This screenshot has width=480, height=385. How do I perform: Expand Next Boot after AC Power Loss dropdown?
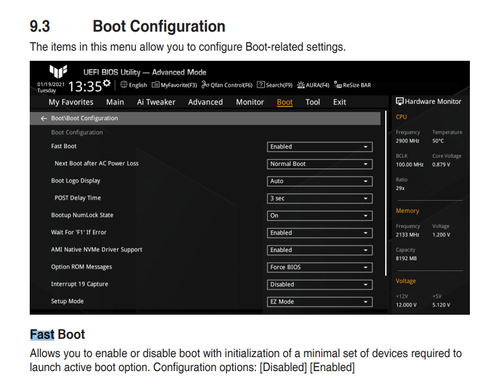(320, 164)
